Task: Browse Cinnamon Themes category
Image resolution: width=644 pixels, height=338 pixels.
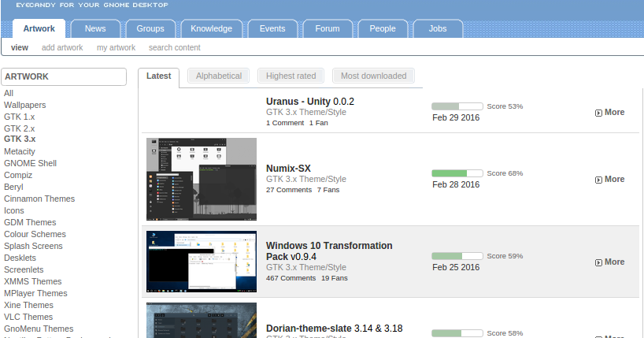Action: (39, 199)
